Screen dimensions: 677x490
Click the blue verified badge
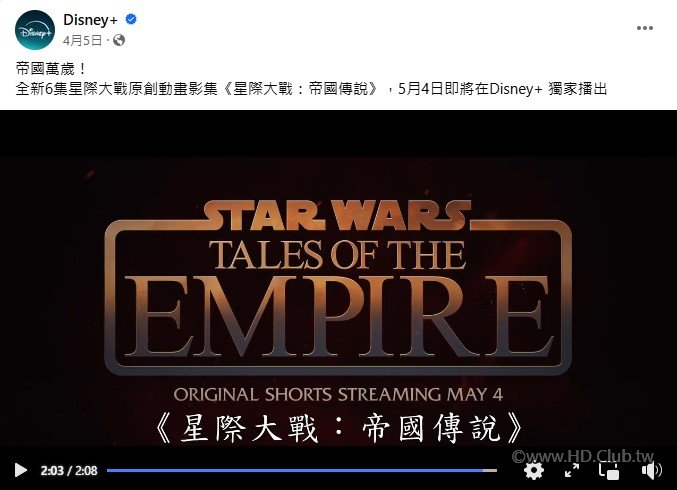[131, 19]
